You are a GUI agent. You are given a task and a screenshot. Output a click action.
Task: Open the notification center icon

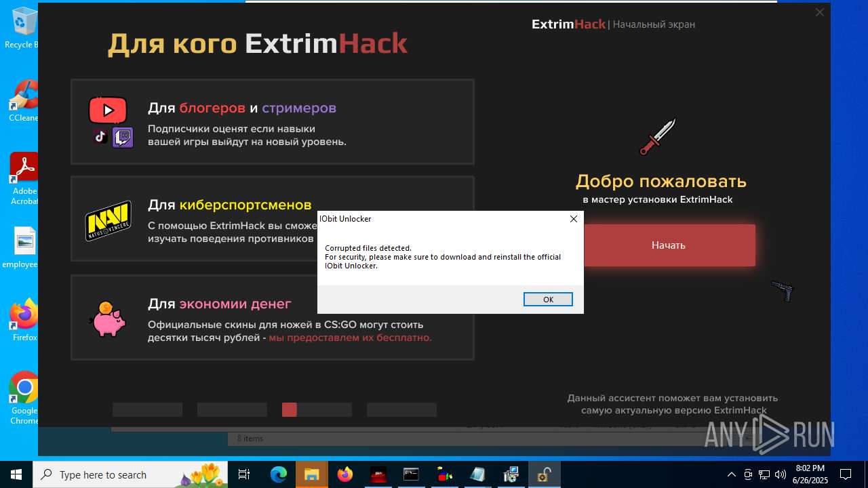pos(846,474)
